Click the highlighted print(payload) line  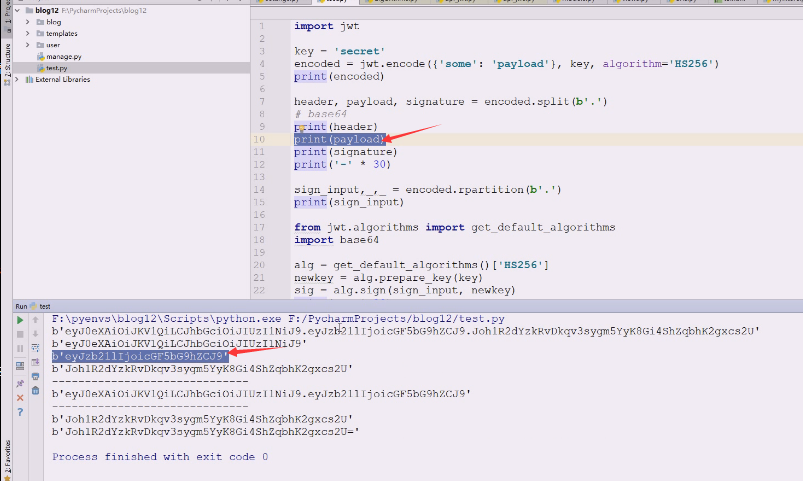click(339, 139)
